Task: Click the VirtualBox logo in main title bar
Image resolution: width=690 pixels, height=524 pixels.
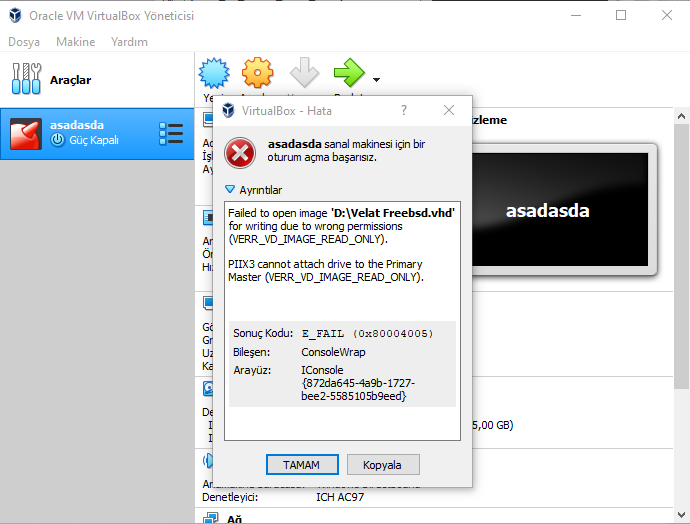Action: point(15,15)
